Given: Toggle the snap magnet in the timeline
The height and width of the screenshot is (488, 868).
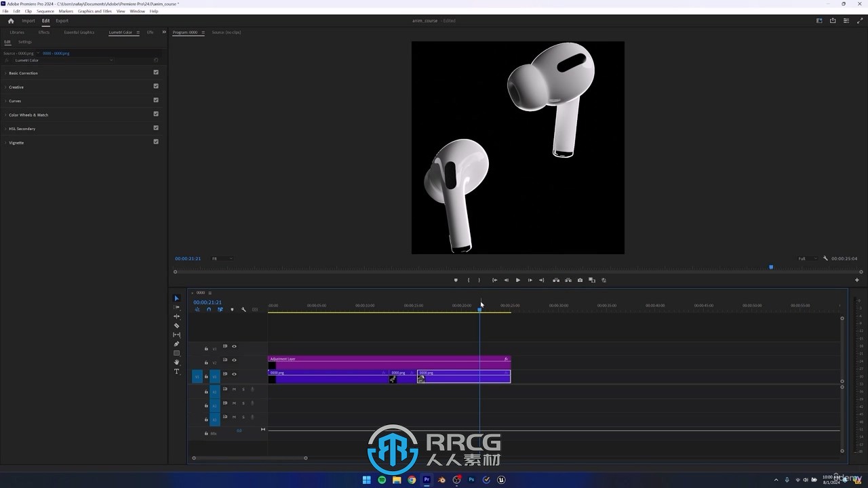Looking at the screenshot, I should coord(209,310).
